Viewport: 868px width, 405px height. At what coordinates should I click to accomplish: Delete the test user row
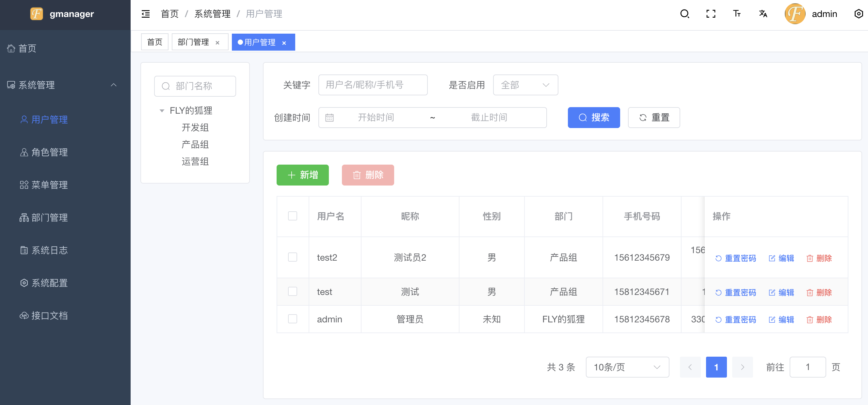pyautogui.click(x=819, y=292)
